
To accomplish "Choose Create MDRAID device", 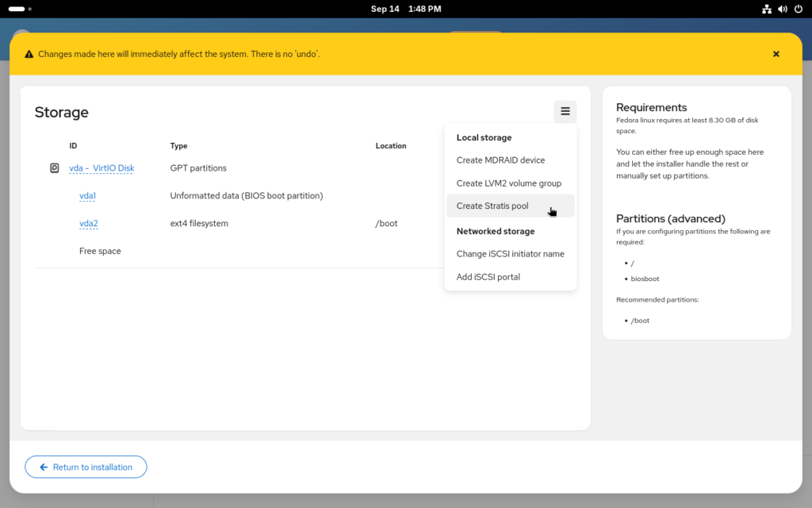I will 510,160.
